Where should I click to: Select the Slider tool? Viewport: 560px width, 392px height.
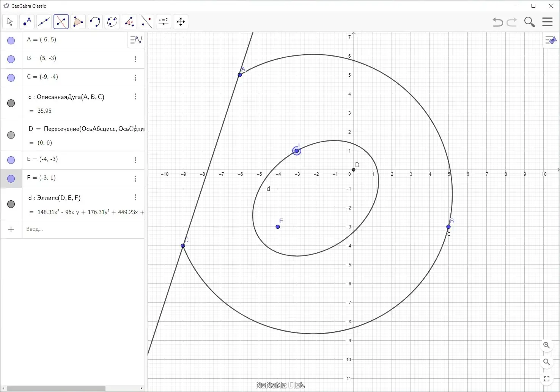pyautogui.click(x=164, y=22)
